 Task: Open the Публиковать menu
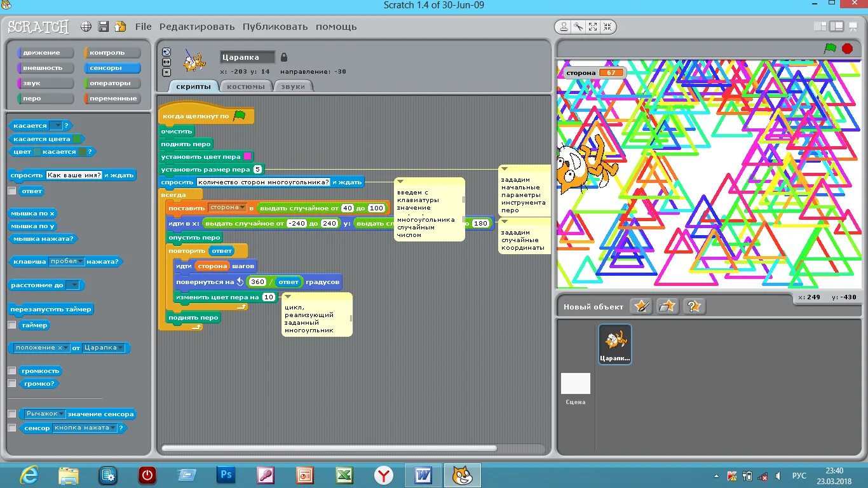[275, 27]
